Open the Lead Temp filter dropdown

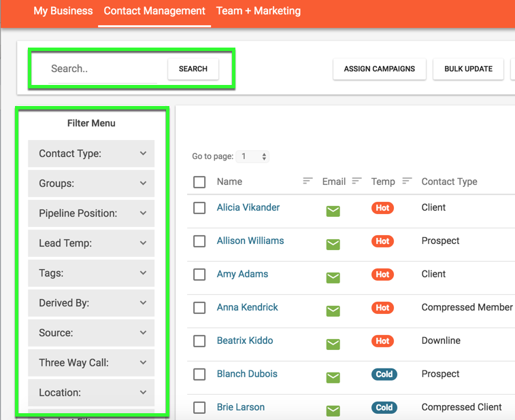[91, 243]
